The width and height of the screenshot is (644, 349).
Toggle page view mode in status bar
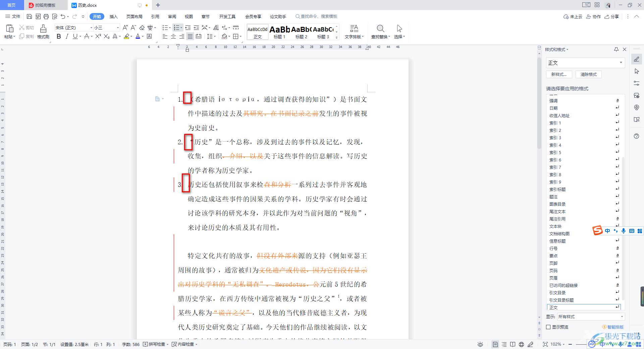pyautogui.click(x=495, y=344)
